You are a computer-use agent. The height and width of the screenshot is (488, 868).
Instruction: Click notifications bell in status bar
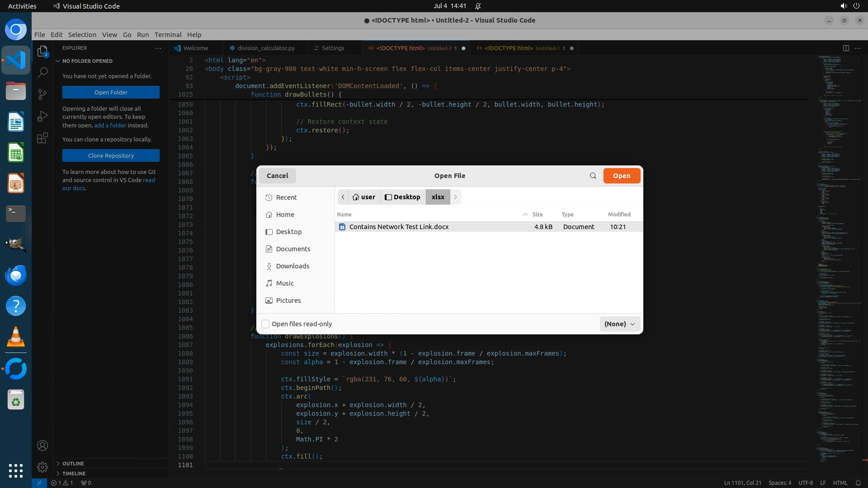(x=858, y=483)
